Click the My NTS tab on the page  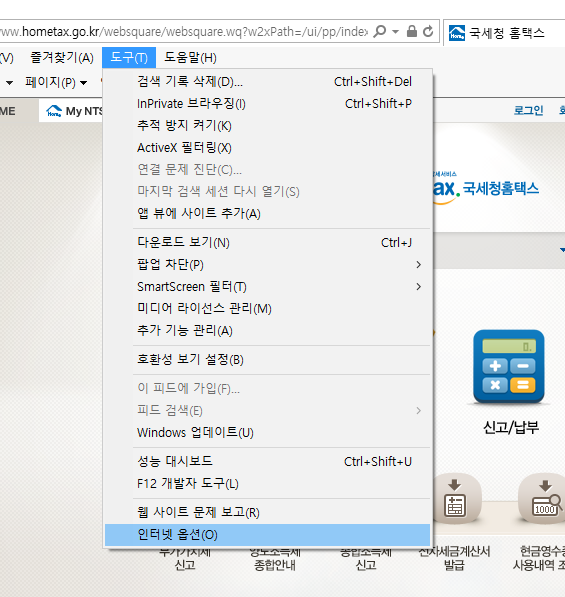pyautogui.click(x=71, y=111)
